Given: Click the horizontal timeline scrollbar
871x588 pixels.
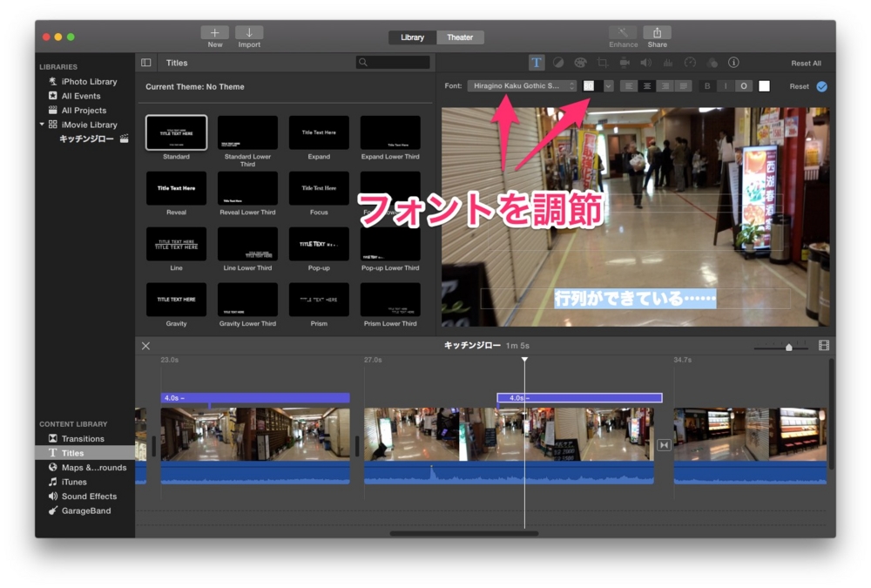Looking at the screenshot, I should point(464,533).
